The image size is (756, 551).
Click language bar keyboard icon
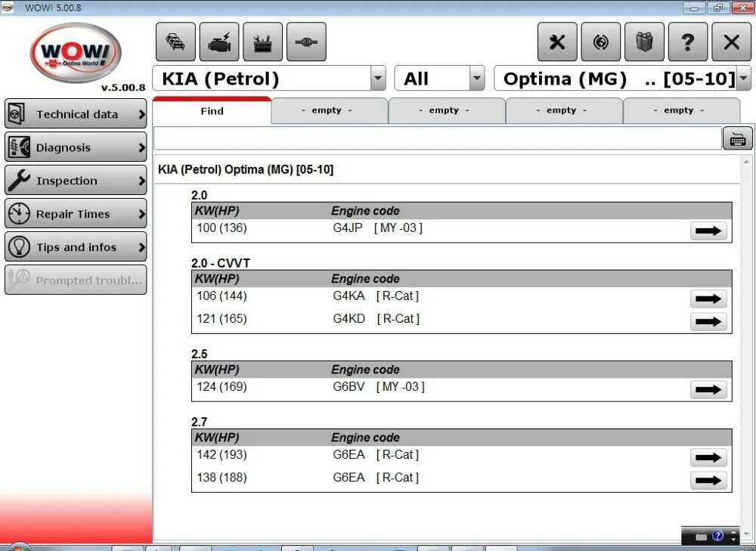[702, 536]
